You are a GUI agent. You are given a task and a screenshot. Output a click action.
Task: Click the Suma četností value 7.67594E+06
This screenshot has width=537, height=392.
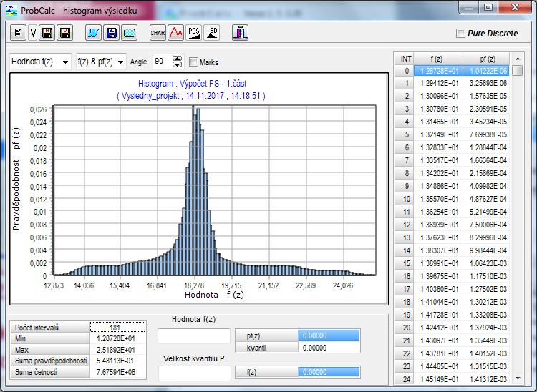118,372
